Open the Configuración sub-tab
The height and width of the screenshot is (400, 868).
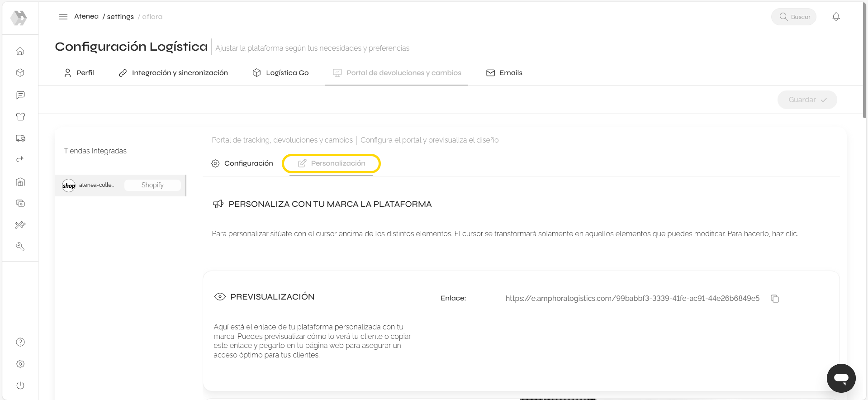click(242, 163)
